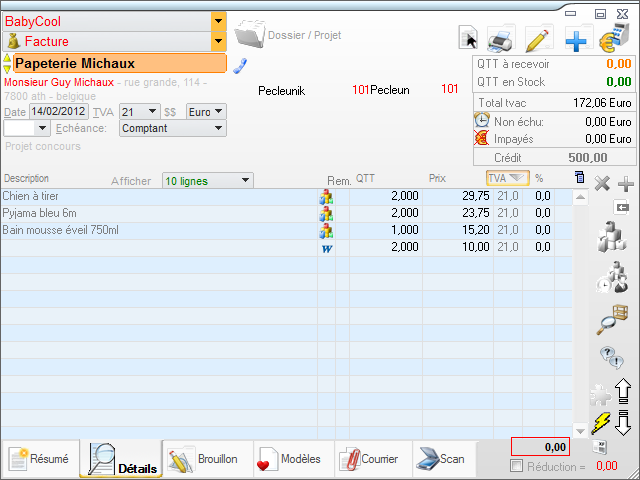Click the blue plus new document icon
This screenshot has width=640, height=480.
pyautogui.click(x=577, y=39)
